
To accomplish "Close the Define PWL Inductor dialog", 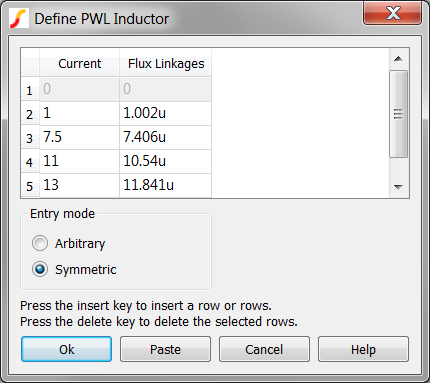I will coord(393,13).
